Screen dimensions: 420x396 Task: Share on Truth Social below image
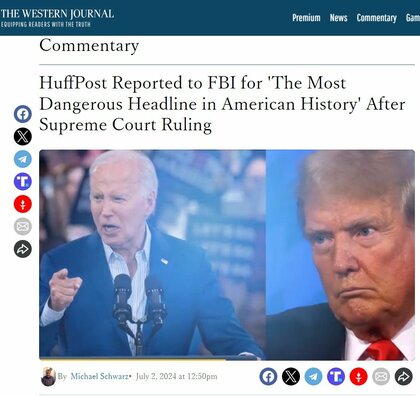[336, 377]
